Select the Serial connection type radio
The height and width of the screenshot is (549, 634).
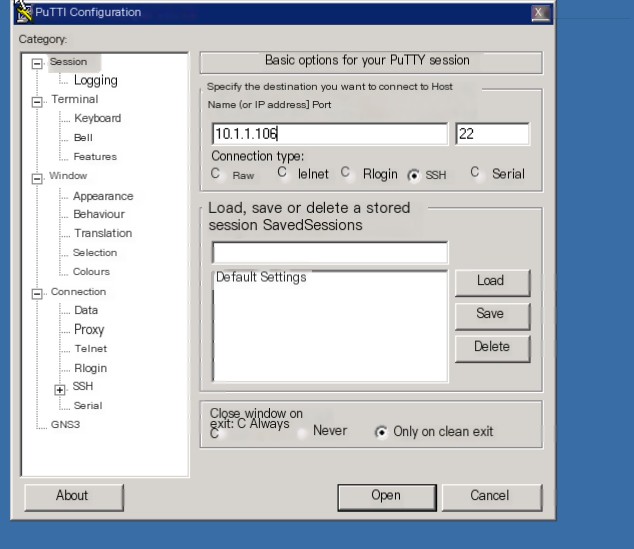pos(475,173)
